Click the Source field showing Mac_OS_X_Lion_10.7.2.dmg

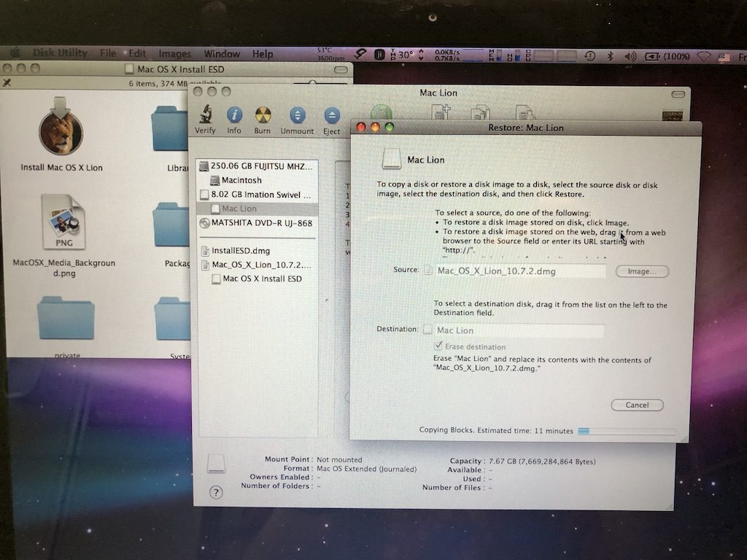519,271
